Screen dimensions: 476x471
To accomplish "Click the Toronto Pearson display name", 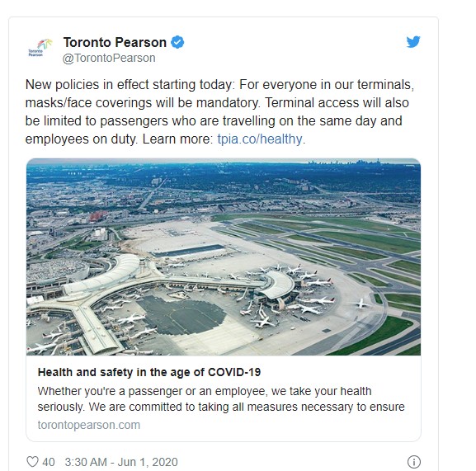I will click(115, 42).
